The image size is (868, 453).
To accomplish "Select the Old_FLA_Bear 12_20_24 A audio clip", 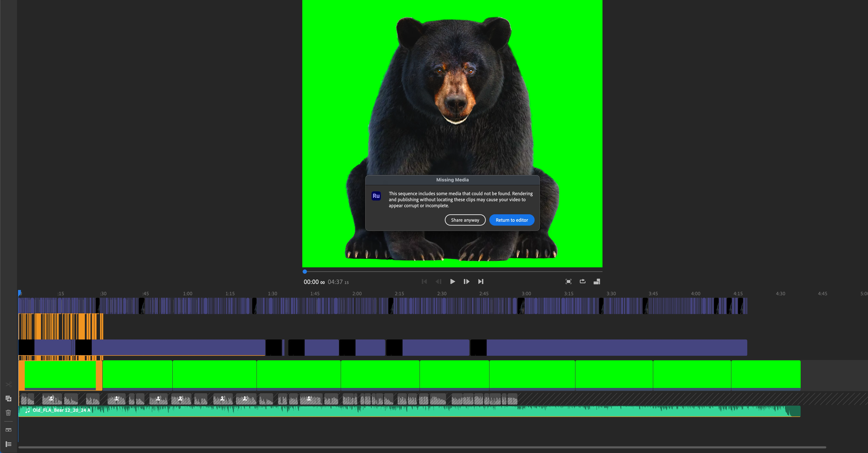I will [x=404, y=412].
